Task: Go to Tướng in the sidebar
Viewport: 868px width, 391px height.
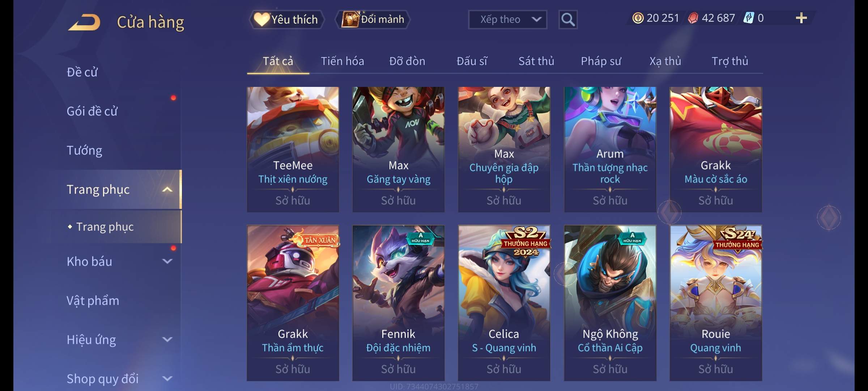Action: click(x=84, y=150)
